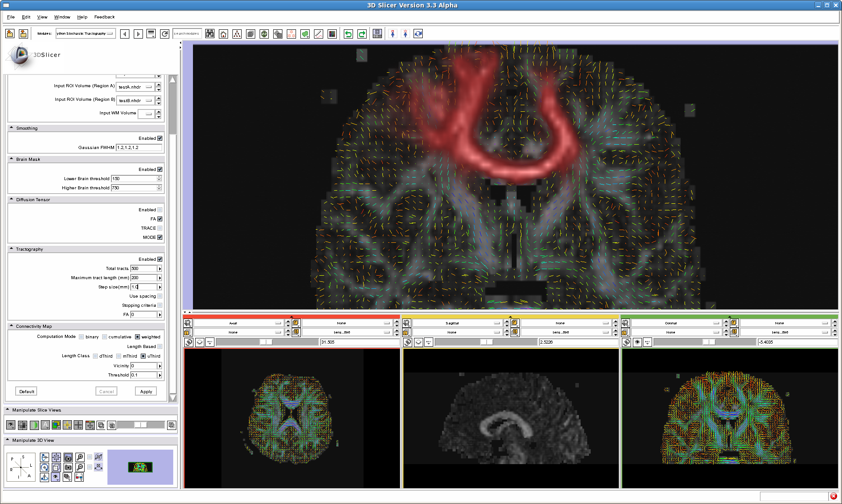The height and width of the screenshot is (504, 842).
Task: Click the Apply button
Action: tap(146, 391)
